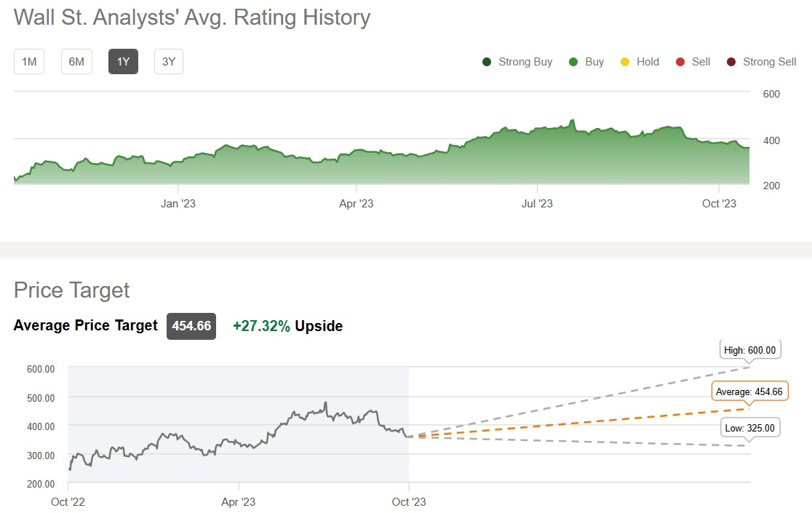Click the Price Target heading
Image resolution: width=812 pixels, height=513 pixels.
tap(71, 290)
